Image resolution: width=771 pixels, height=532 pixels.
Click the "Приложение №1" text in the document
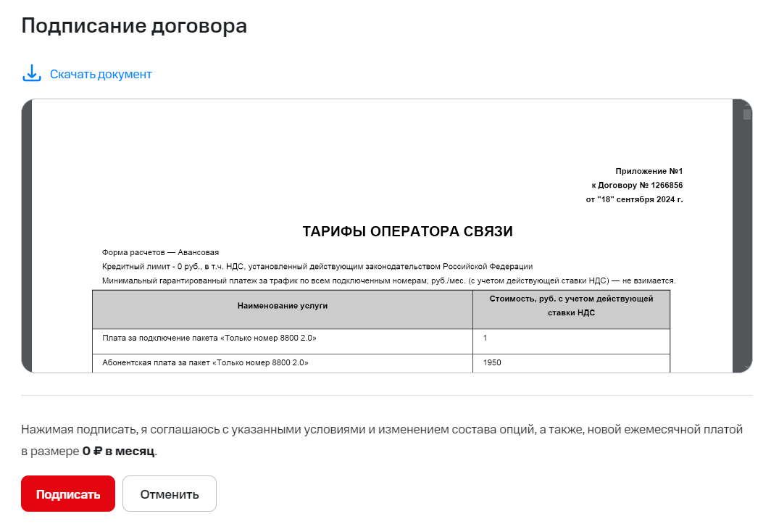(649, 171)
